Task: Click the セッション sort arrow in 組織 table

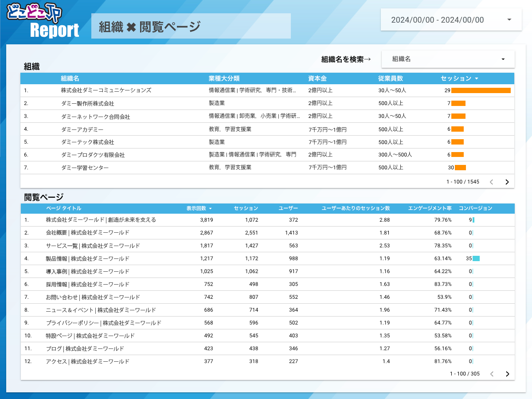Action: click(477, 78)
